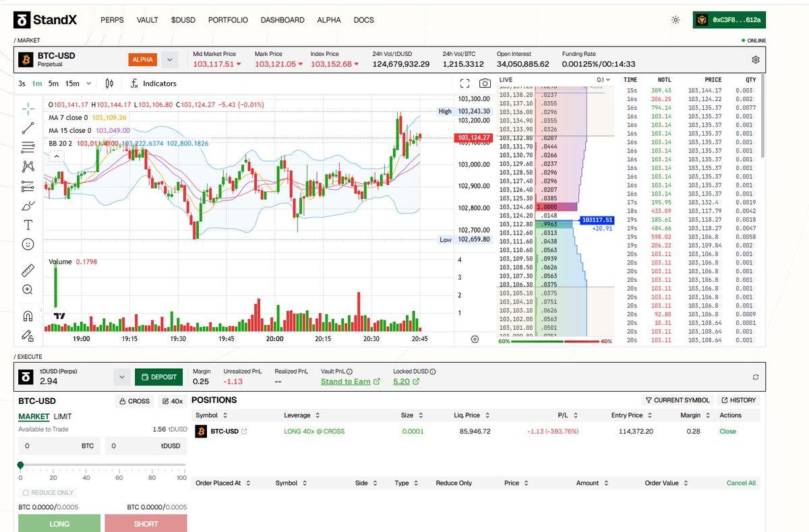Open the PORTFOLIO page
The width and height of the screenshot is (809, 532).
point(228,20)
